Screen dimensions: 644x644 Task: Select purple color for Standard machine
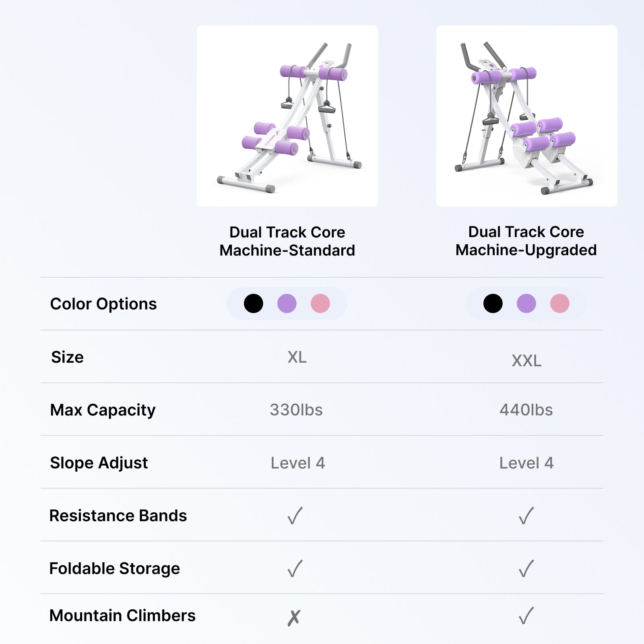pyautogui.click(x=287, y=303)
